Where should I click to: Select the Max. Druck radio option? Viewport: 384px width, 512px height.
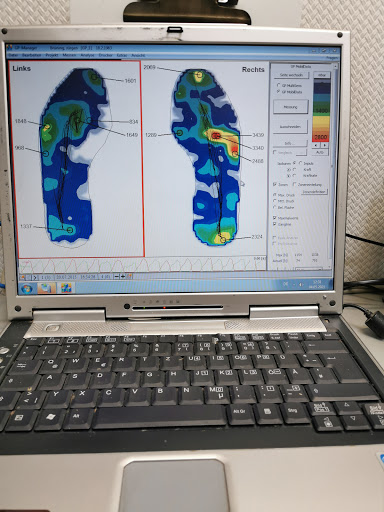click(275, 195)
